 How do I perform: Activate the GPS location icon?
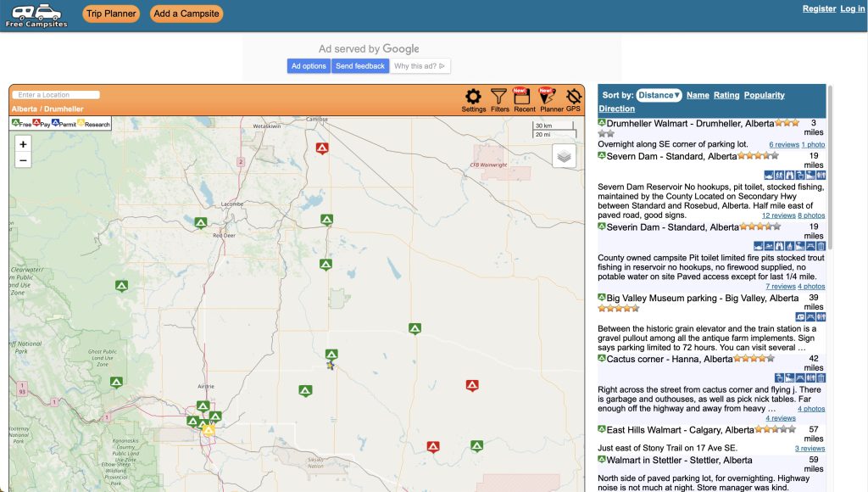pos(574,98)
